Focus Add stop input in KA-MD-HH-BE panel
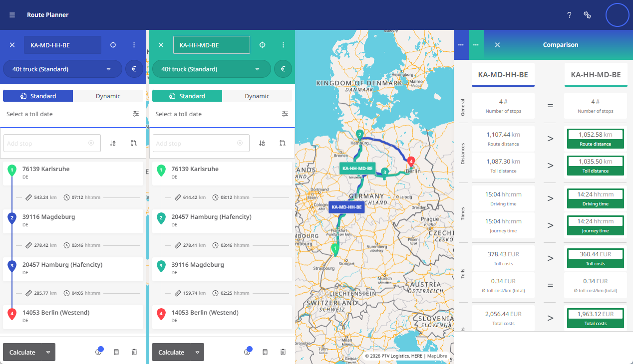The height and width of the screenshot is (364, 633). point(52,143)
